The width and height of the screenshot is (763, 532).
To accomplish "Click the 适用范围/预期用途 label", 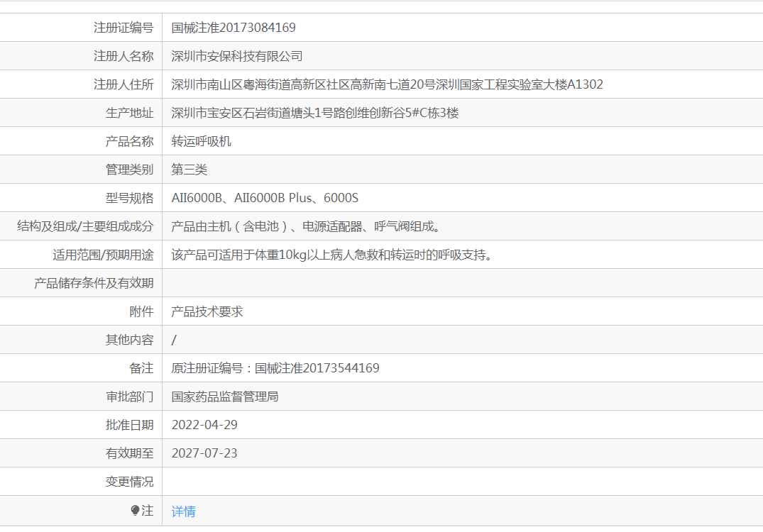I will (103, 255).
